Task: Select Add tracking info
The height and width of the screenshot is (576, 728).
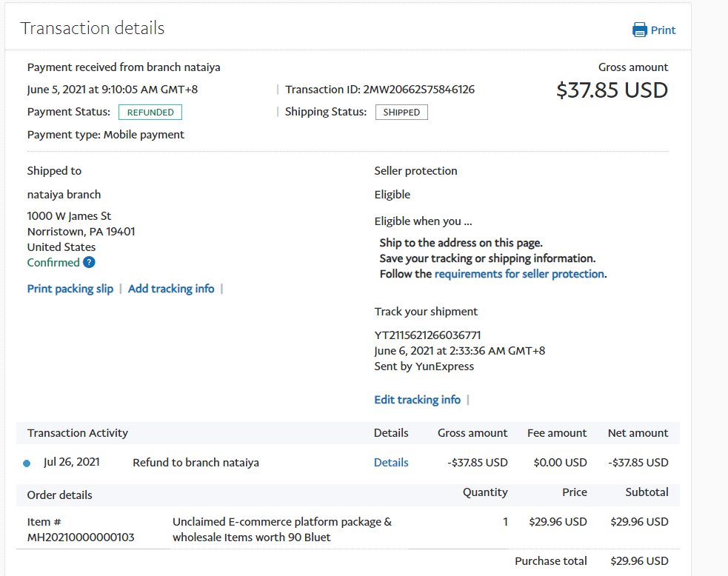Action: 171,289
